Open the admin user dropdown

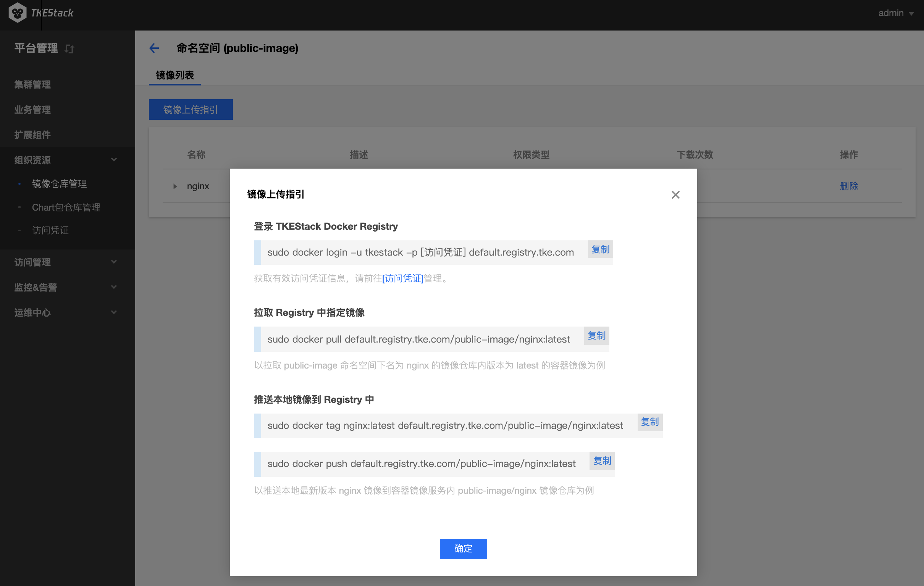pos(896,13)
